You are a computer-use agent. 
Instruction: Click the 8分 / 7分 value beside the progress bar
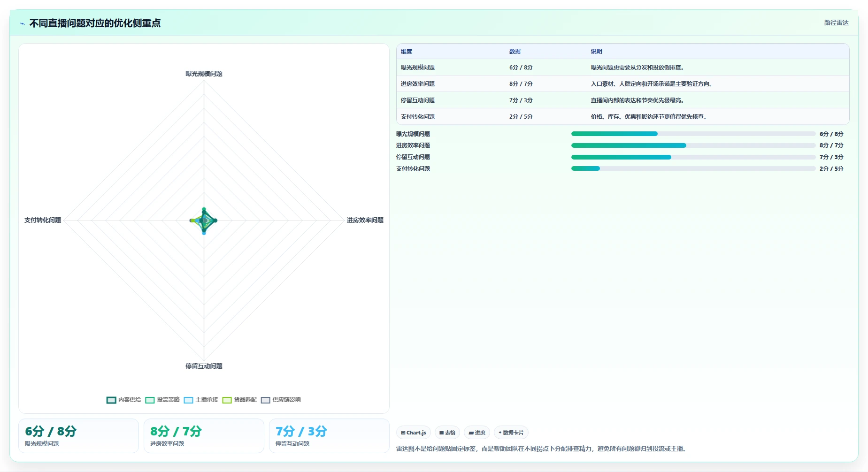point(831,145)
